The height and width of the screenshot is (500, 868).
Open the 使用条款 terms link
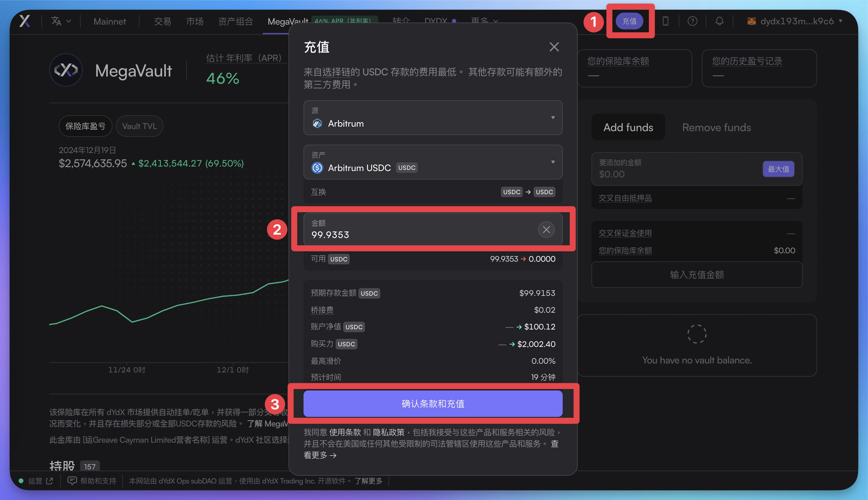(345, 432)
